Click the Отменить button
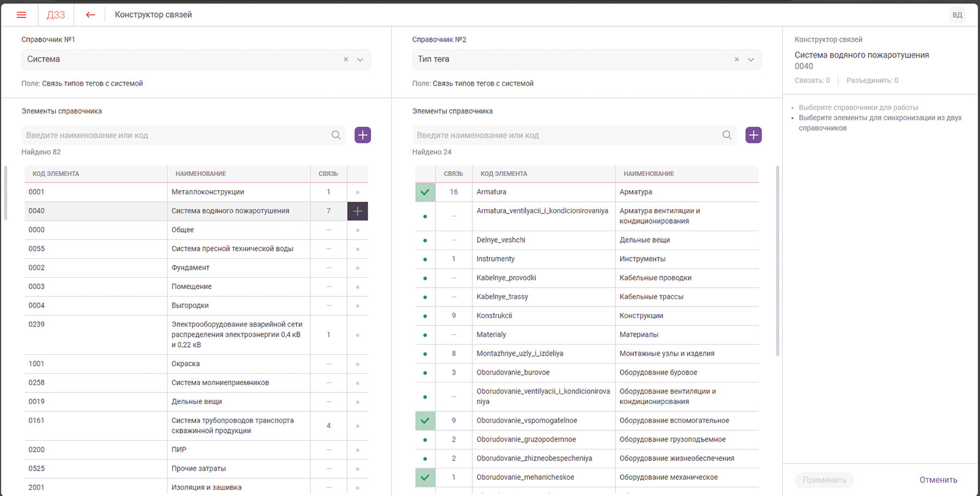This screenshot has width=980, height=496. click(938, 480)
